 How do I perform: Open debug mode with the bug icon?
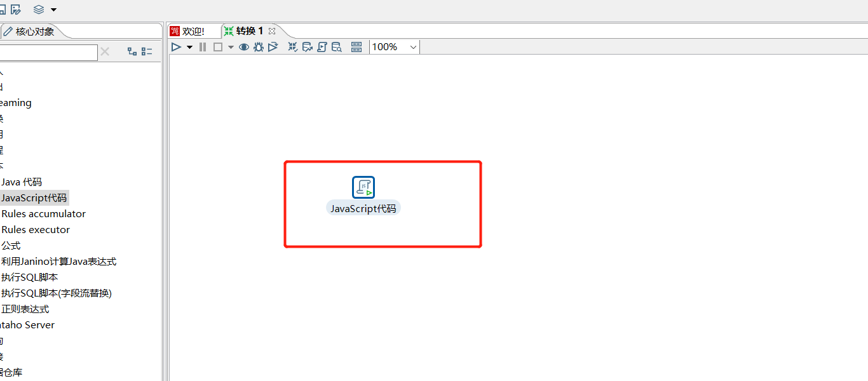(259, 47)
